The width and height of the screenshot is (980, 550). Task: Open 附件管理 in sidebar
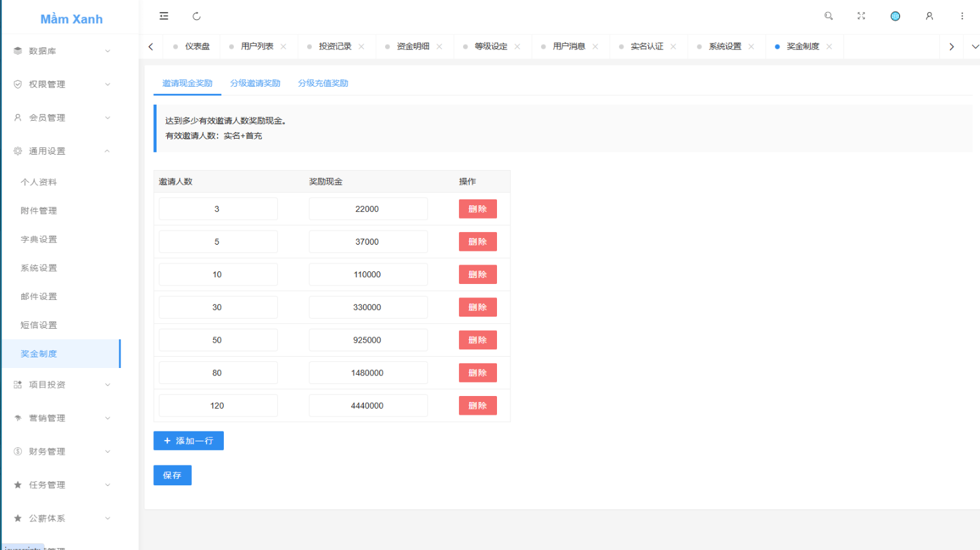[61, 211]
